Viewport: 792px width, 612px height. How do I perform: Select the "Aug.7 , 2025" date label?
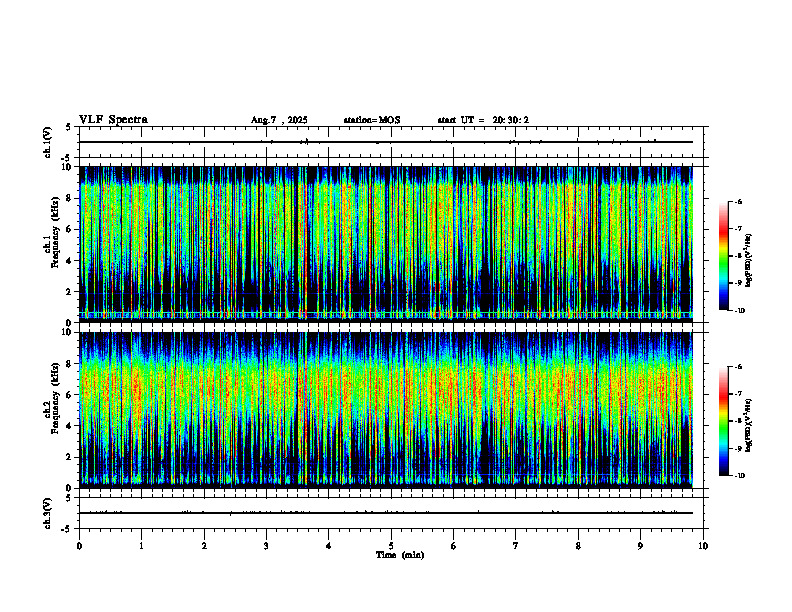[279, 120]
